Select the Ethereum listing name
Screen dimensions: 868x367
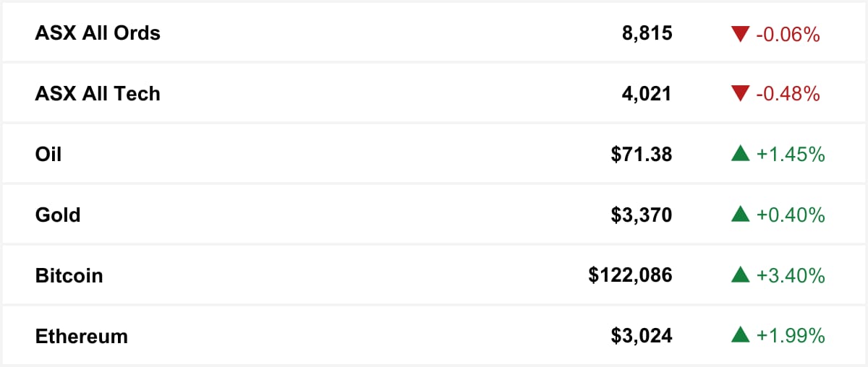81,337
